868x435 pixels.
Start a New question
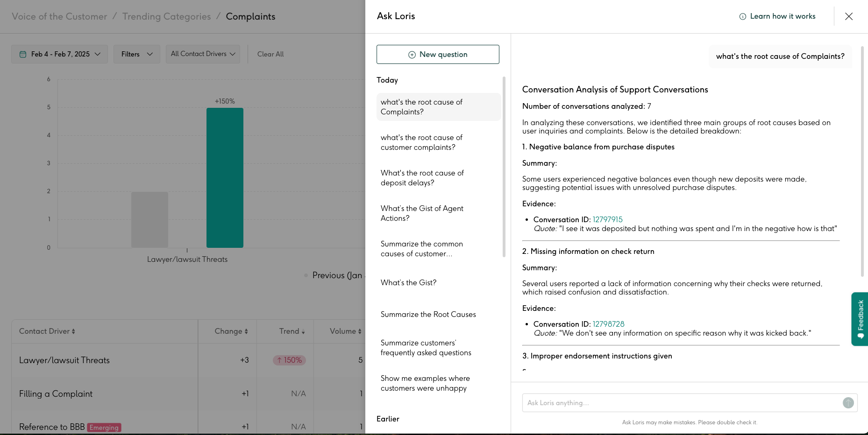[x=438, y=55]
